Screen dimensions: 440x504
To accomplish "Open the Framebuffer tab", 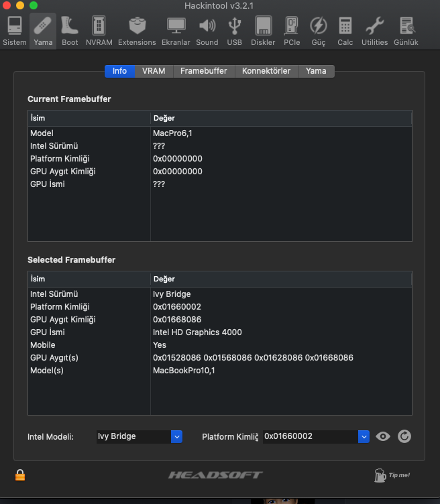I will click(204, 71).
